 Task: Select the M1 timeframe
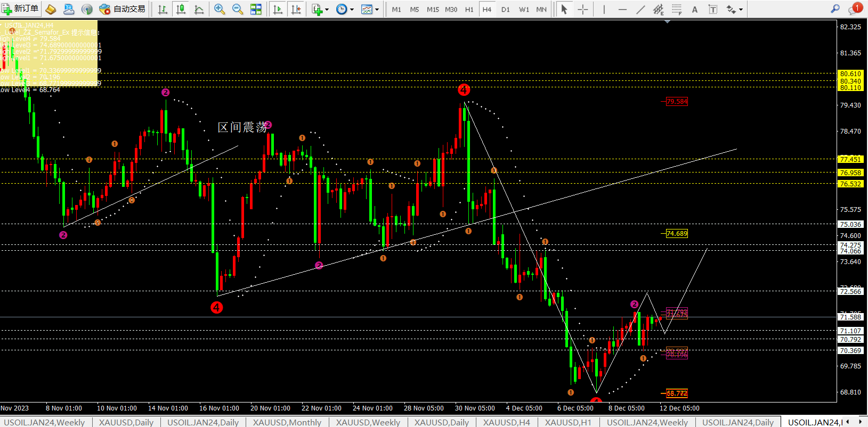396,9
